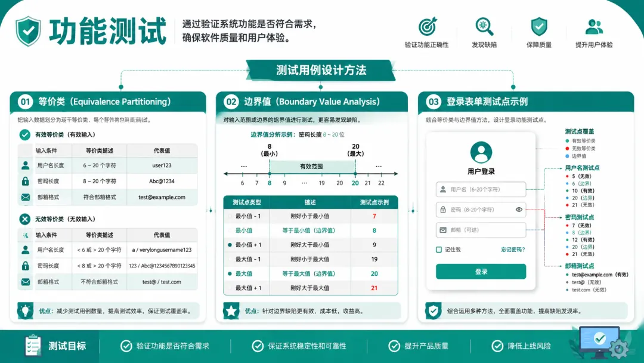Click the 01 number badge of 等价类
644x363 pixels.
pyautogui.click(x=26, y=101)
